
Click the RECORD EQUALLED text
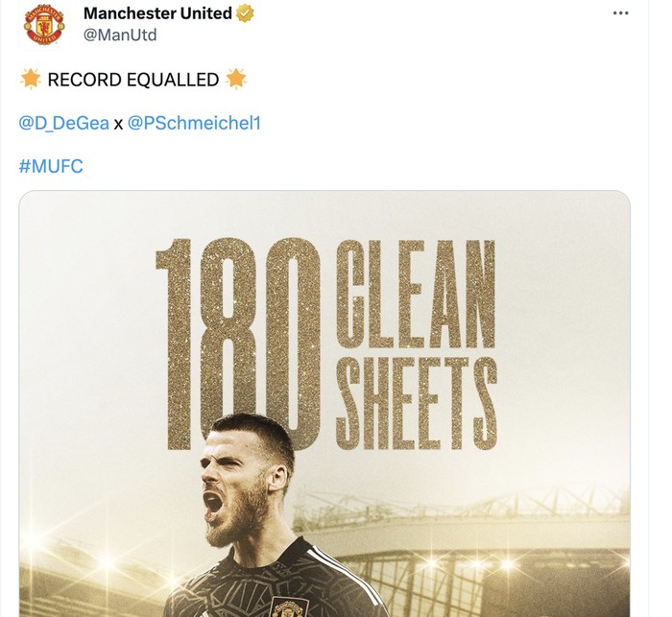click(x=132, y=80)
